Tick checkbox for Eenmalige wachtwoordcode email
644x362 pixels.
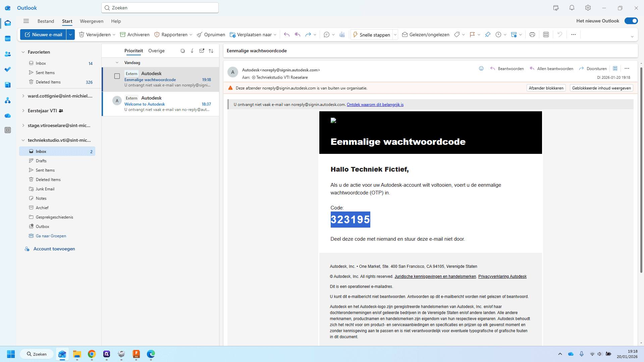117,76
